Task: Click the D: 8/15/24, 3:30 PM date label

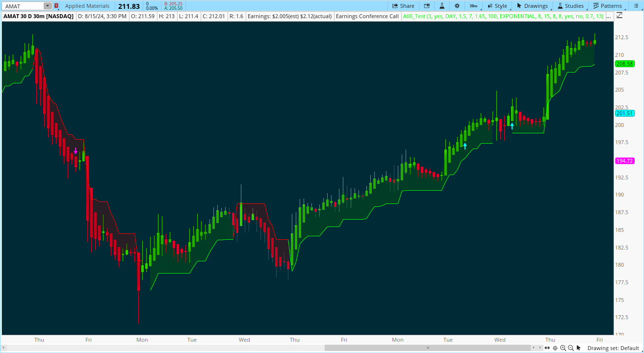Action: click(103, 16)
